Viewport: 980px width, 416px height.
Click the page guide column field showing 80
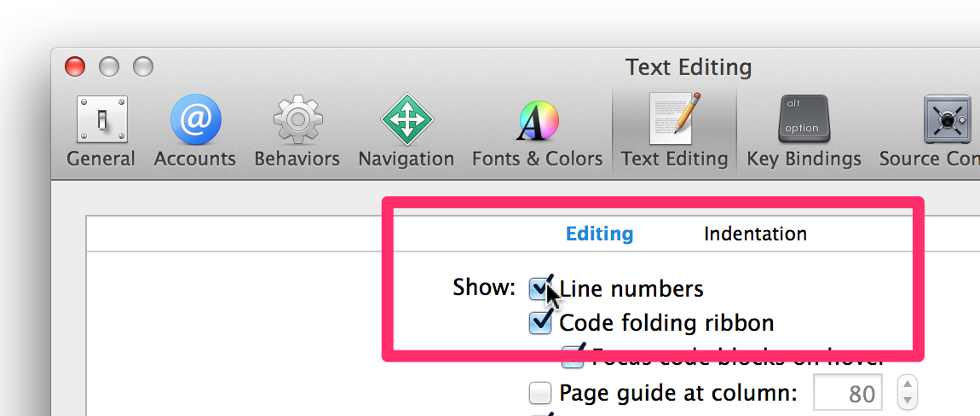click(x=848, y=394)
